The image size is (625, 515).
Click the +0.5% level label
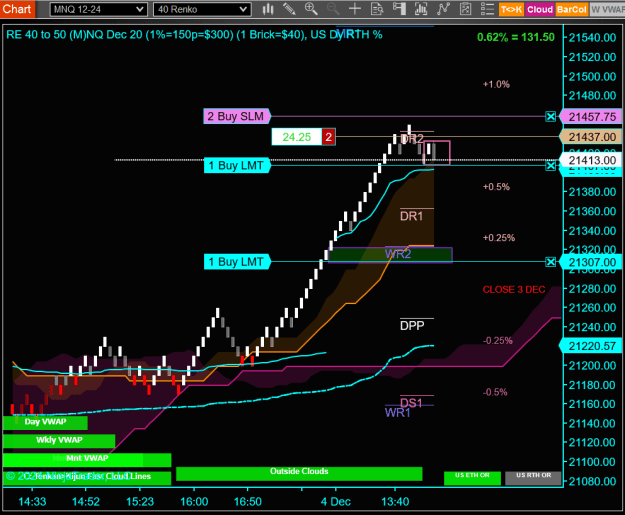point(496,187)
